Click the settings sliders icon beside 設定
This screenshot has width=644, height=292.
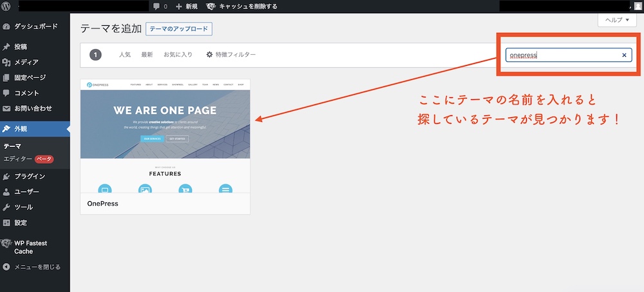click(6, 222)
